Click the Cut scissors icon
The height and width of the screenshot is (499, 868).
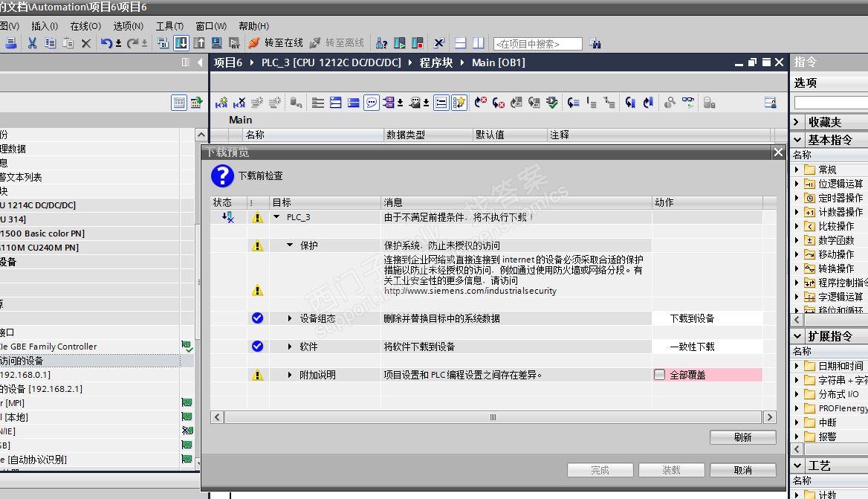click(x=32, y=42)
